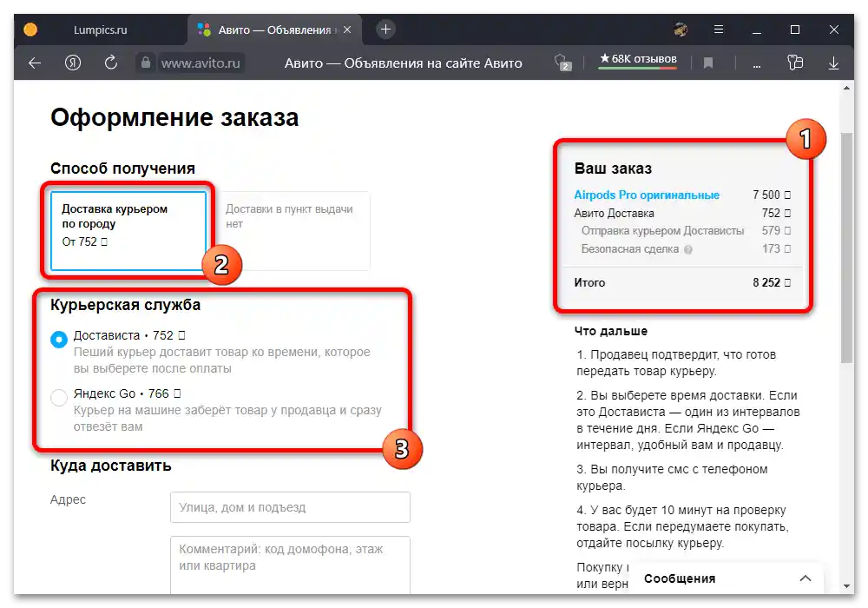Click the Что дальше heading
The width and height of the screenshot is (868, 608).
click(x=611, y=331)
